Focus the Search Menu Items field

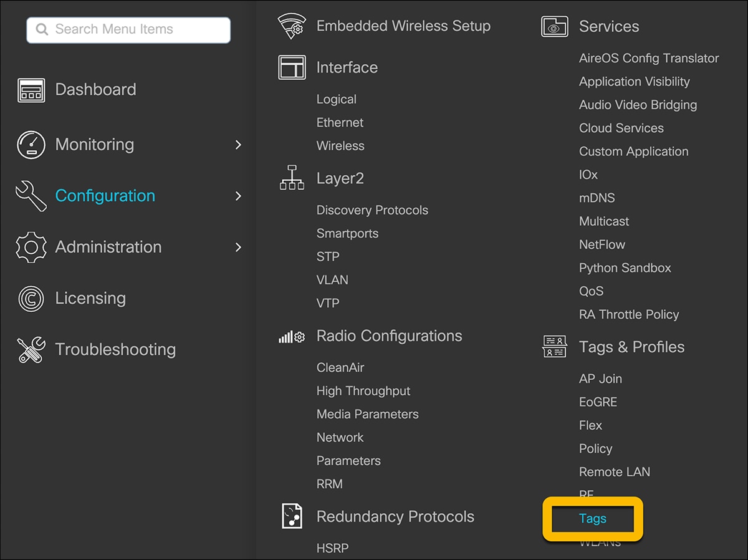[x=128, y=30]
